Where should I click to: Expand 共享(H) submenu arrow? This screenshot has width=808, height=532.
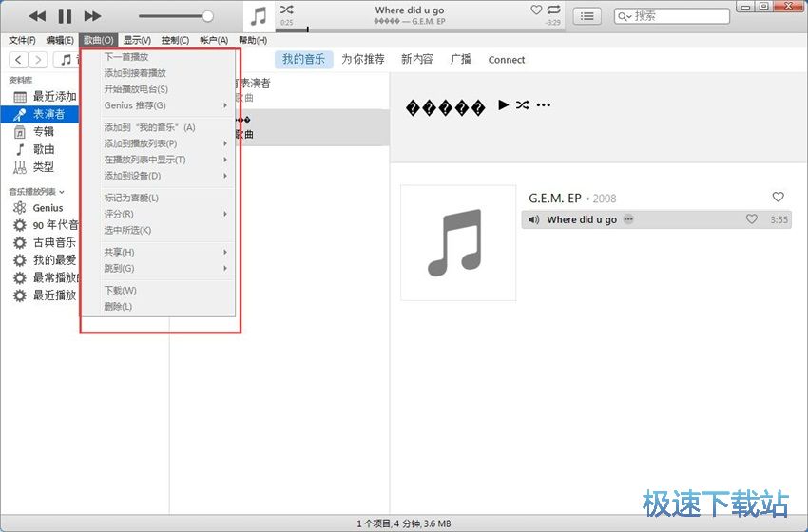point(225,253)
